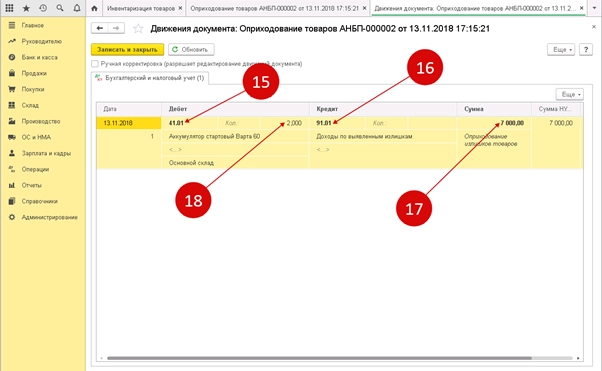The height and width of the screenshot is (371, 602).
Task: Close the Инвентаризация товаров tab
Action: pyautogui.click(x=180, y=8)
